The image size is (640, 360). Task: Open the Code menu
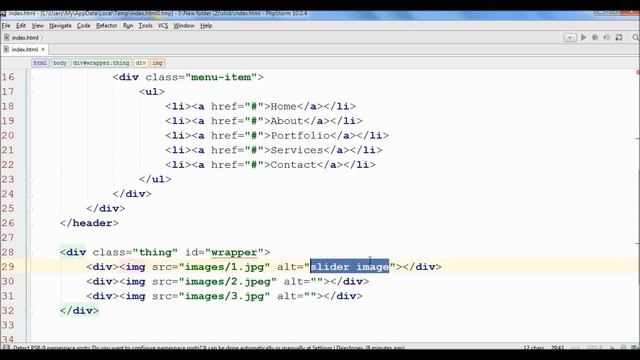click(x=84, y=26)
